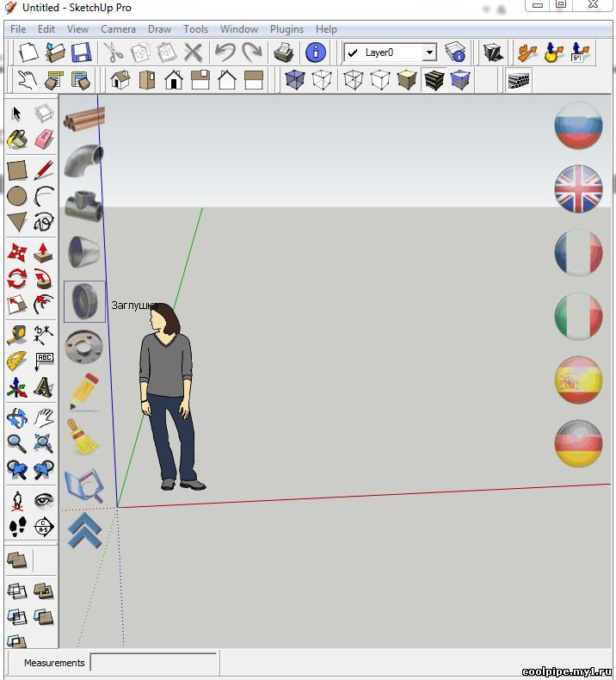
Task: Activate the Rotate tool
Action: coord(17,278)
